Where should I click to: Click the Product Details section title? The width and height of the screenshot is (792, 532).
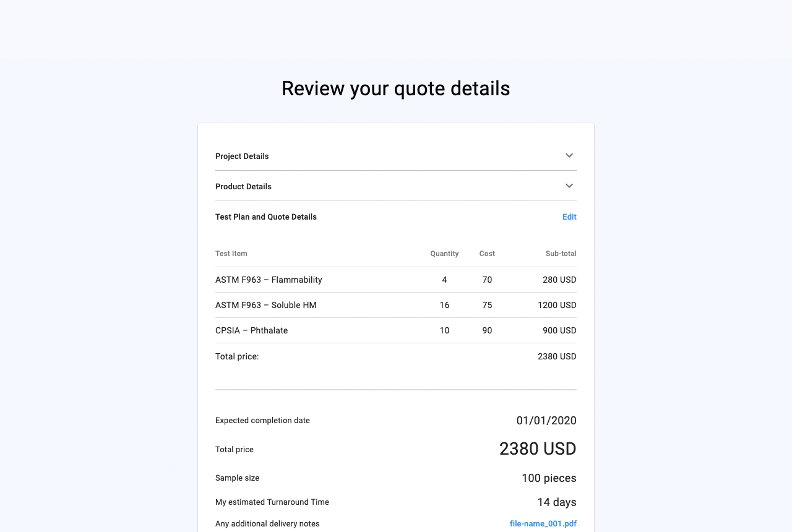pos(243,187)
